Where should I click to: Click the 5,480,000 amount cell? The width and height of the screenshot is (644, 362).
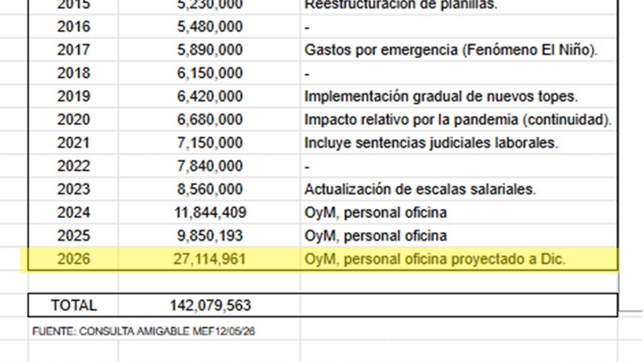click(x=210, y=27)
